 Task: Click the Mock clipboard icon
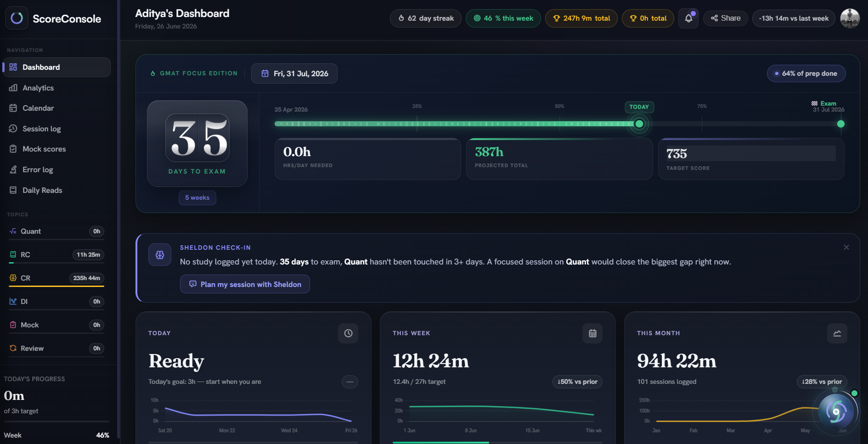coord(13,325)
